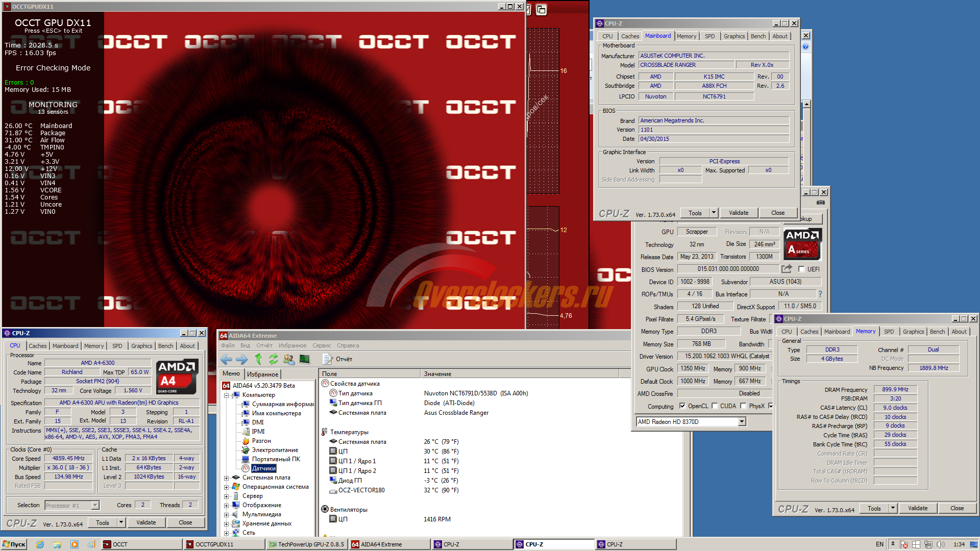Click Bus Interface question mark icon

tap(820, 294)
